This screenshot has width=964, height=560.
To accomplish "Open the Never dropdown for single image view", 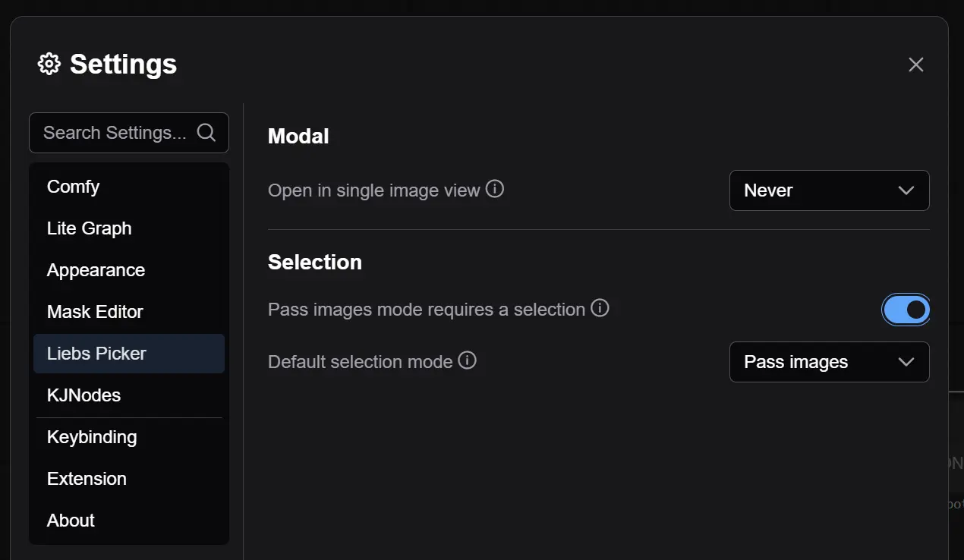I will pyautogui.click(x=829, y=190).
